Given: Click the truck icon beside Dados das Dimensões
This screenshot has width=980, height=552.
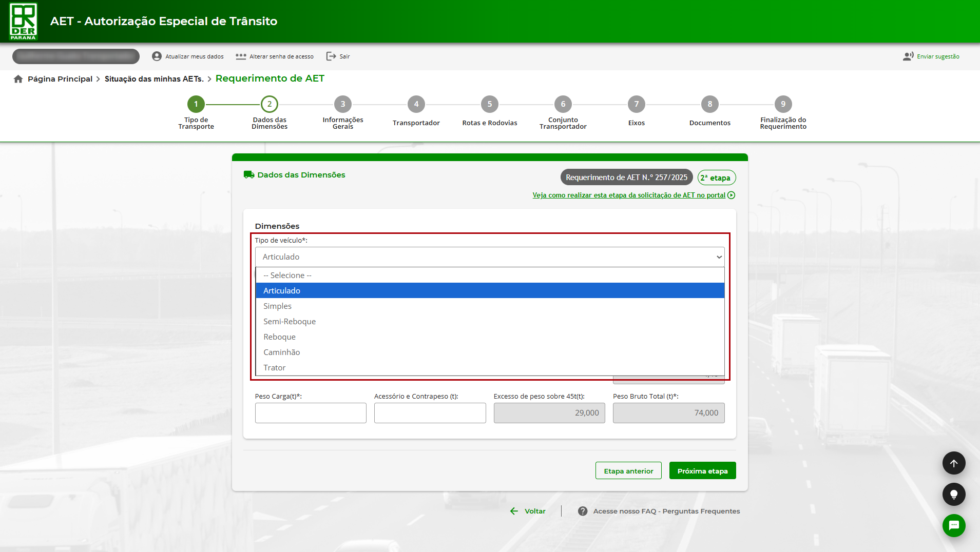Looking at the screenshot, I should tap(249, 175).
